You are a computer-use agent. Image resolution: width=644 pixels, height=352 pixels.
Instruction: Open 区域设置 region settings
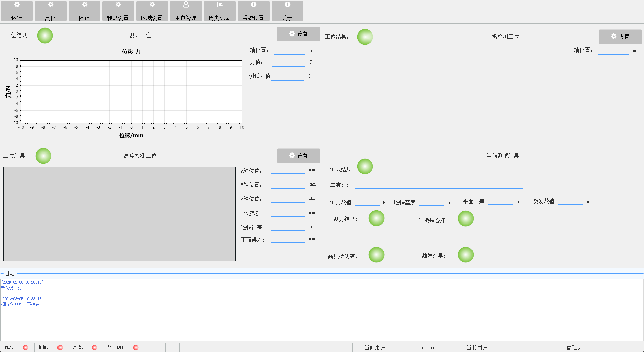point(152,11)
